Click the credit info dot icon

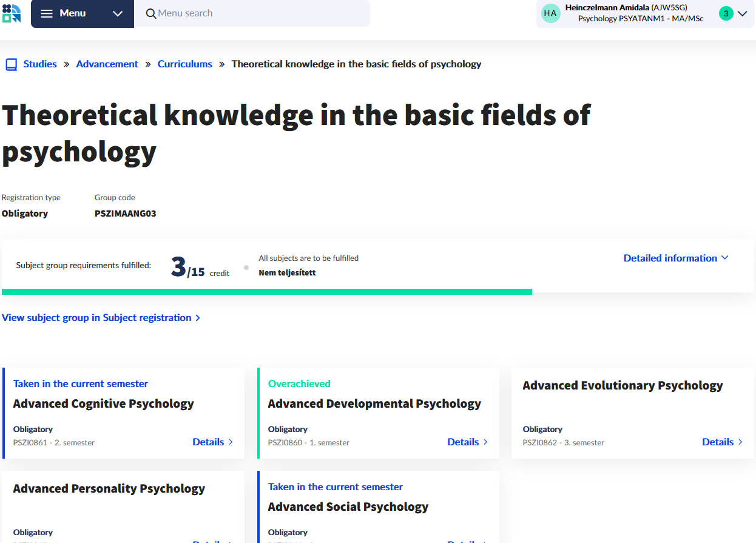tap(246, 268)
